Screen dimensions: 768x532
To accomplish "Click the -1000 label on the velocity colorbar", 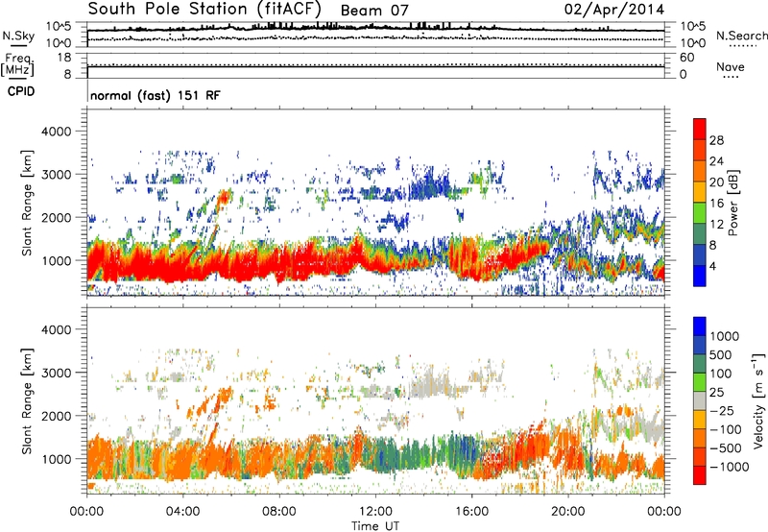I will pos(730,467).
